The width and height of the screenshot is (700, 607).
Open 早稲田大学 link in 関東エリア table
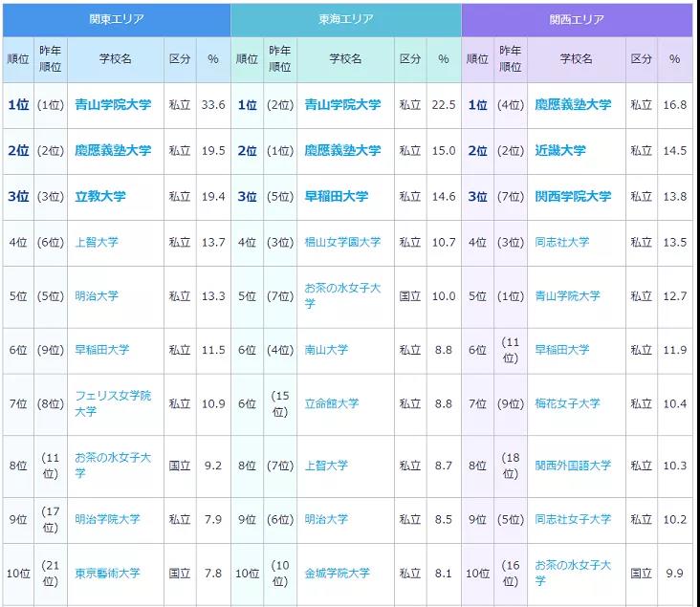click(101, 350)
